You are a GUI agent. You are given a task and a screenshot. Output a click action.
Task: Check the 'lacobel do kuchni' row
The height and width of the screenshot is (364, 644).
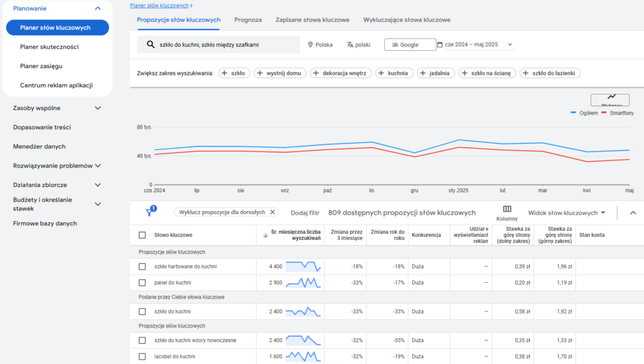(142, 356)
